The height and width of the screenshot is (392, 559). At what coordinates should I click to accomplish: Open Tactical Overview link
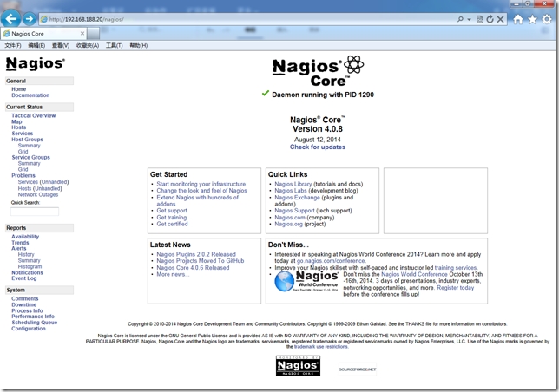click(x=34, y=115)
